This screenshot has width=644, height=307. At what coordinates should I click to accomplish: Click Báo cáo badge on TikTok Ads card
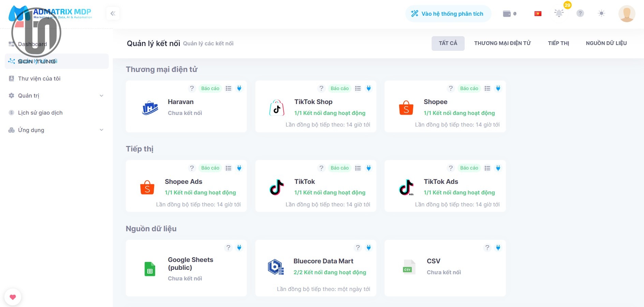coord(469,168)
